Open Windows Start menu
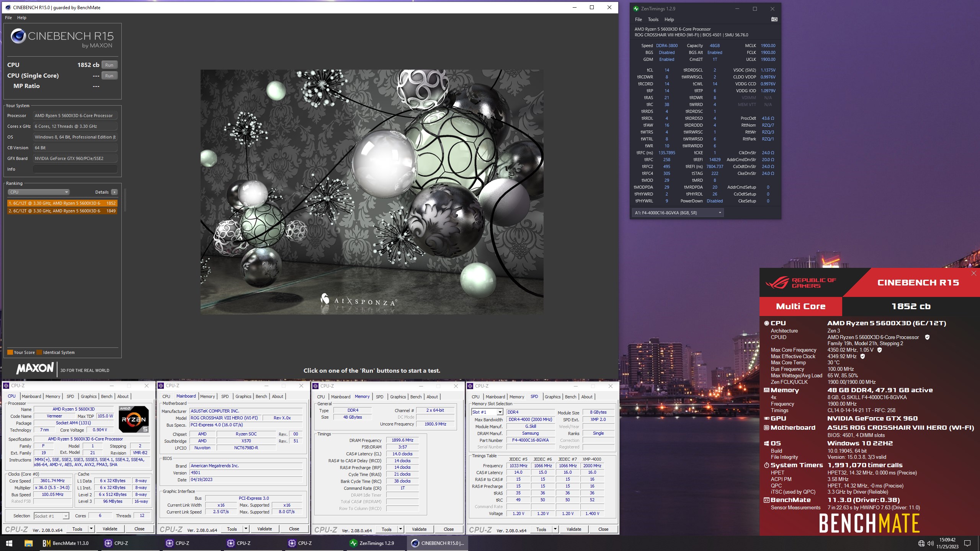The height and width of the screenshot is (551, 980). [x=9, y=543]
